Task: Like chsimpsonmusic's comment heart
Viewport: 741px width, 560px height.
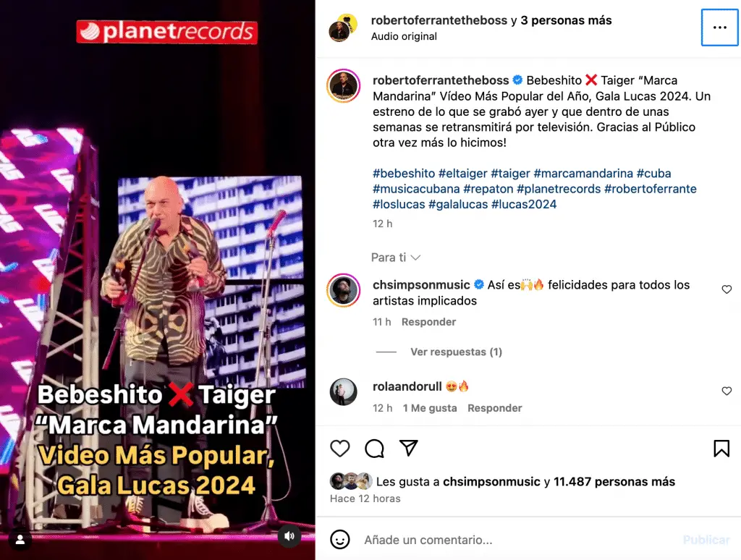Action: tap(727, 289)
